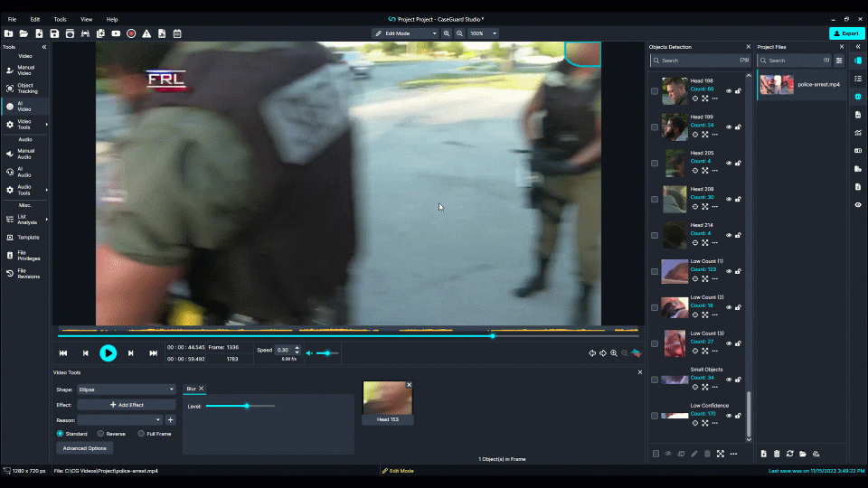Open the Help menu
The height and width of the screenshot is (488, 868).
112,19
